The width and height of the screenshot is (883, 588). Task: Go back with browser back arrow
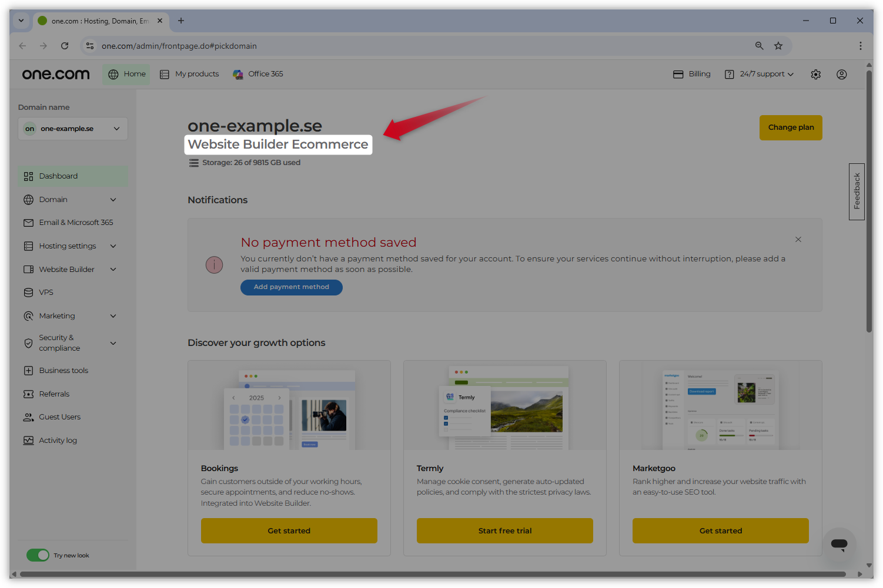[22, 46]
